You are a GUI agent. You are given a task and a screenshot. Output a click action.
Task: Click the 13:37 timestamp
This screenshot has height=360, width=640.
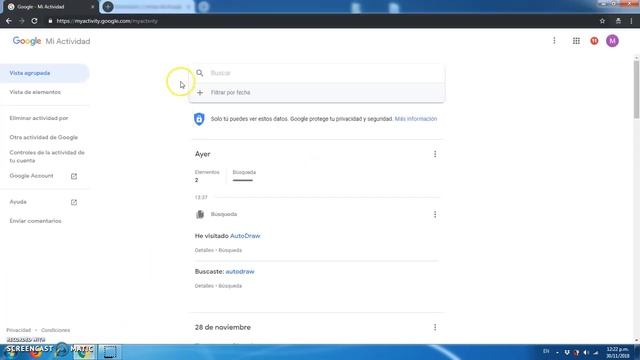(x=201, y=197)
